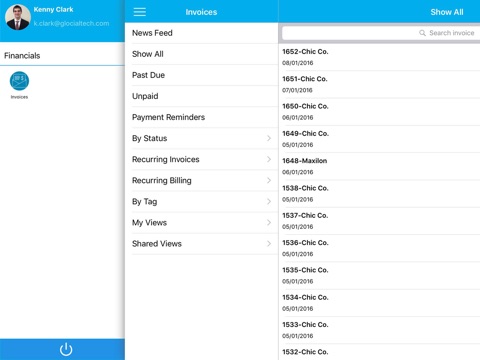The height and width of the screenshot is (360, 480).
Task: Click inside the Search invoice field
Action: coord(381,33)
